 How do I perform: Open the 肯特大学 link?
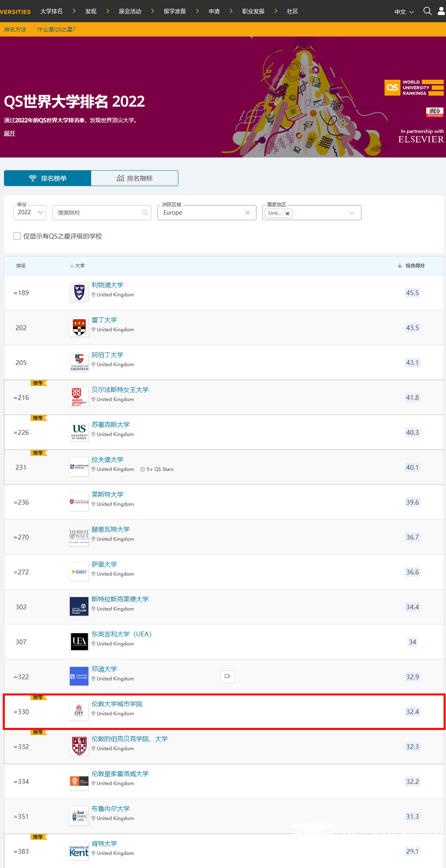point(104,844)
